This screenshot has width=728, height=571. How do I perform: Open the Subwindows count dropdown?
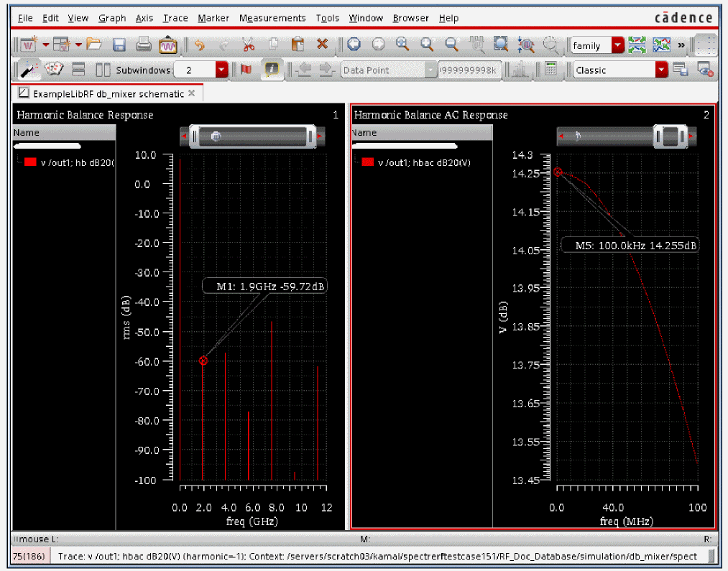point(221,70)
